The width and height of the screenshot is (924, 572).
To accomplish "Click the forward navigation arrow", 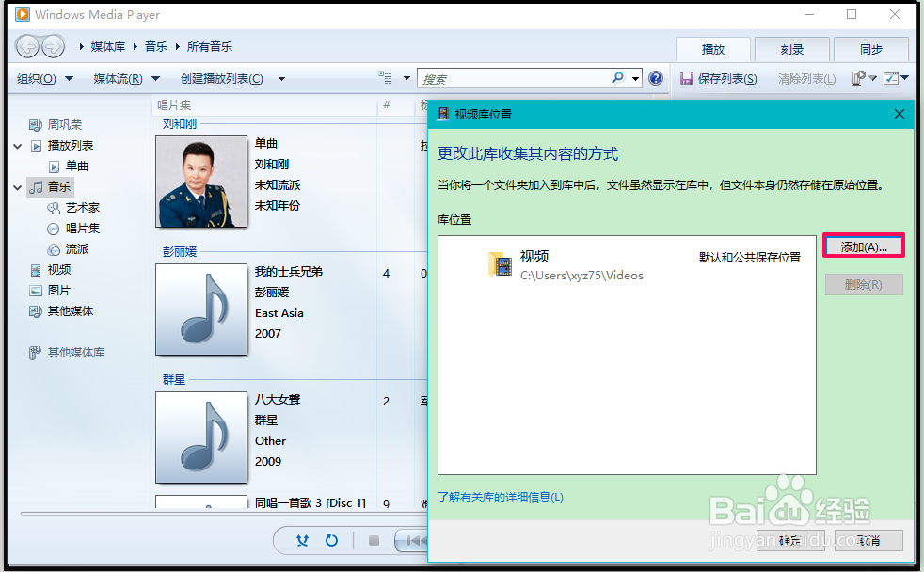I will [53, 46].
